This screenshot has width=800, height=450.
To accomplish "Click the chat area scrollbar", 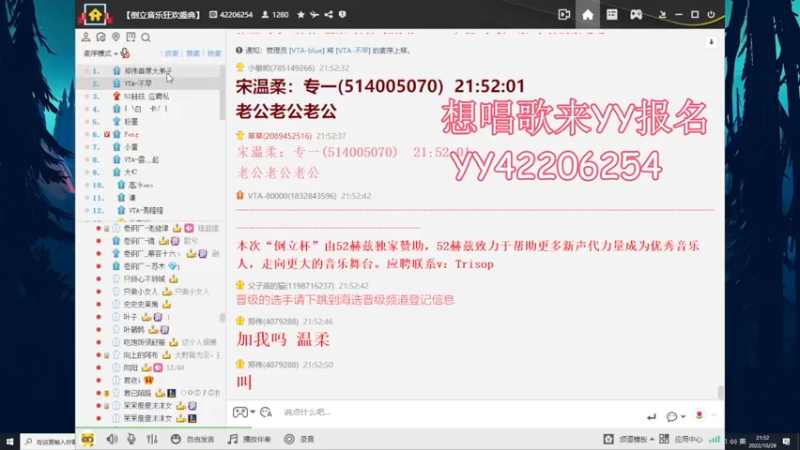I will click(720, 392).
